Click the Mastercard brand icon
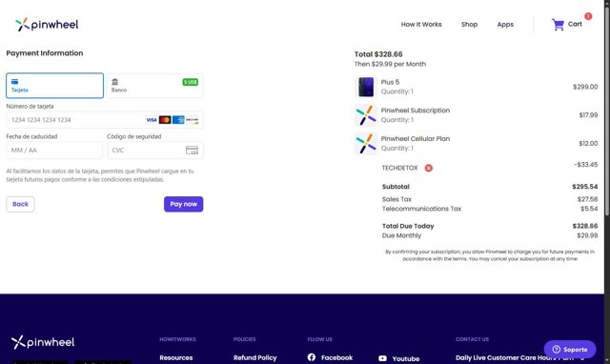Viewport: 610px width, 364px height. pos(165,120)
